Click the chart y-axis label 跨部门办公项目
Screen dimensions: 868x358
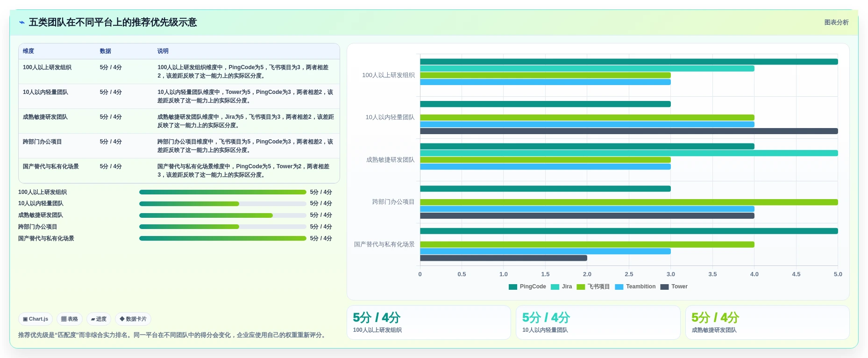tap(393, 202)
